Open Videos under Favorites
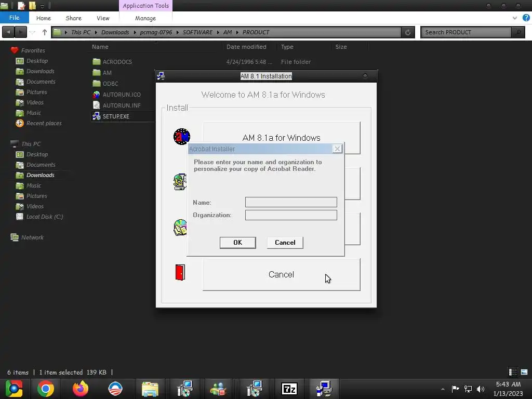 coord(35,102)
